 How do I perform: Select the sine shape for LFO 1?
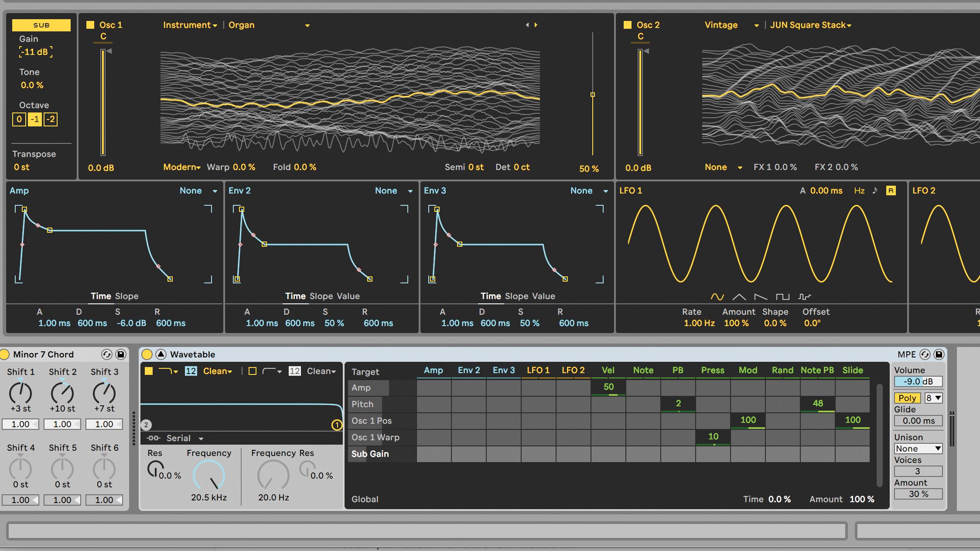[717, 296]
